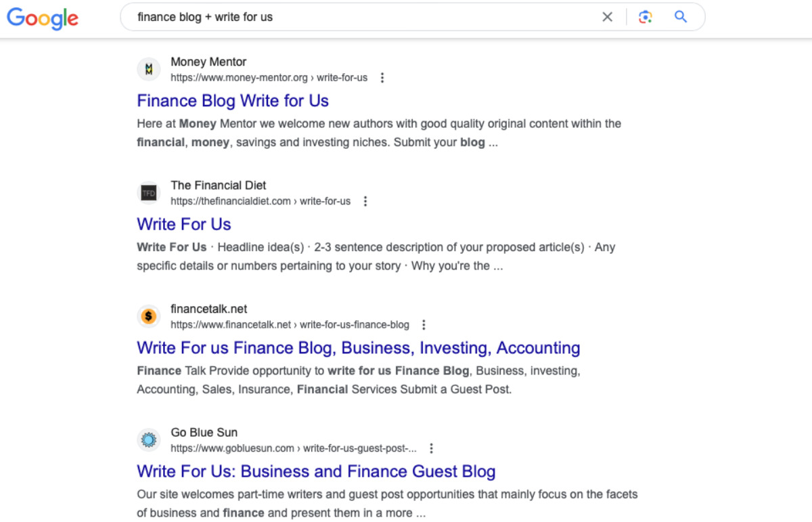The width and height of the screenshot is (812, 522).
Task: Click the money-mentor.org breadcrumb URL
Action: (x=269, y=77)
